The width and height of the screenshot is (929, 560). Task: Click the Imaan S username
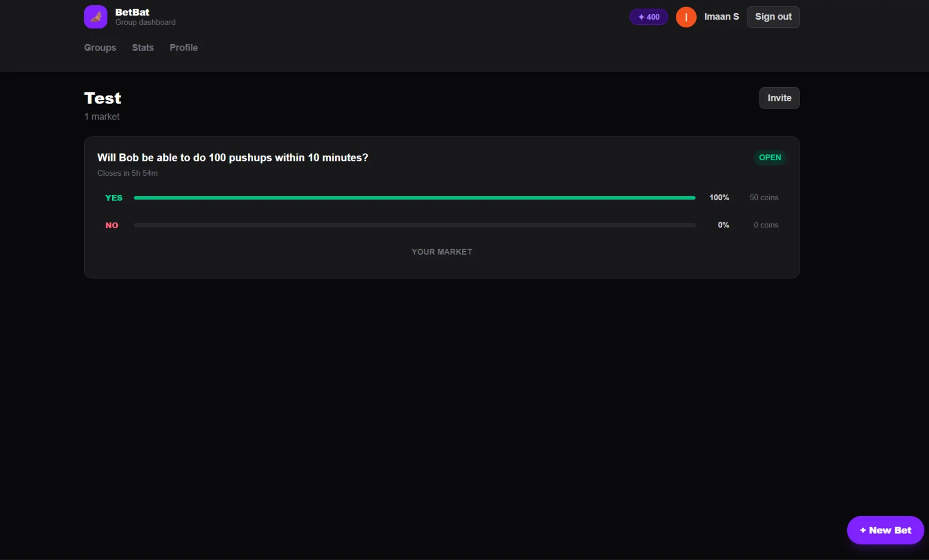[x=721, y=17]
